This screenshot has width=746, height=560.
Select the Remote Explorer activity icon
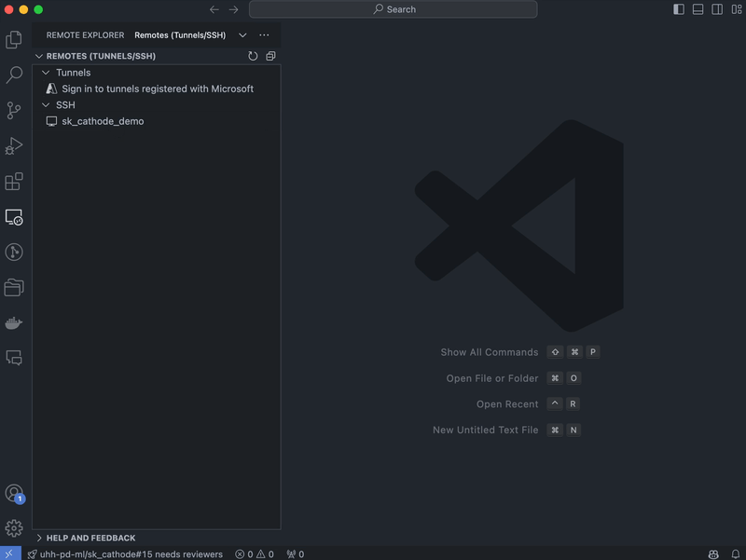pos(14,217)
